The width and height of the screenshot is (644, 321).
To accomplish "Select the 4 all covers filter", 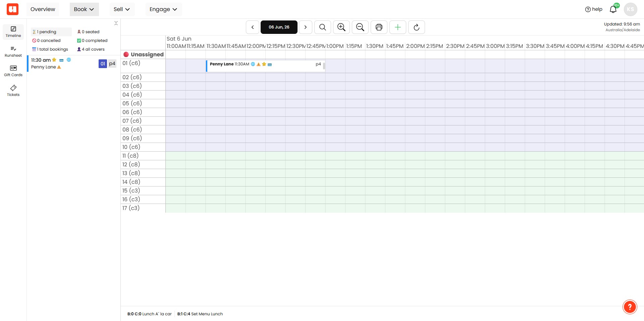I will [91, 49].
